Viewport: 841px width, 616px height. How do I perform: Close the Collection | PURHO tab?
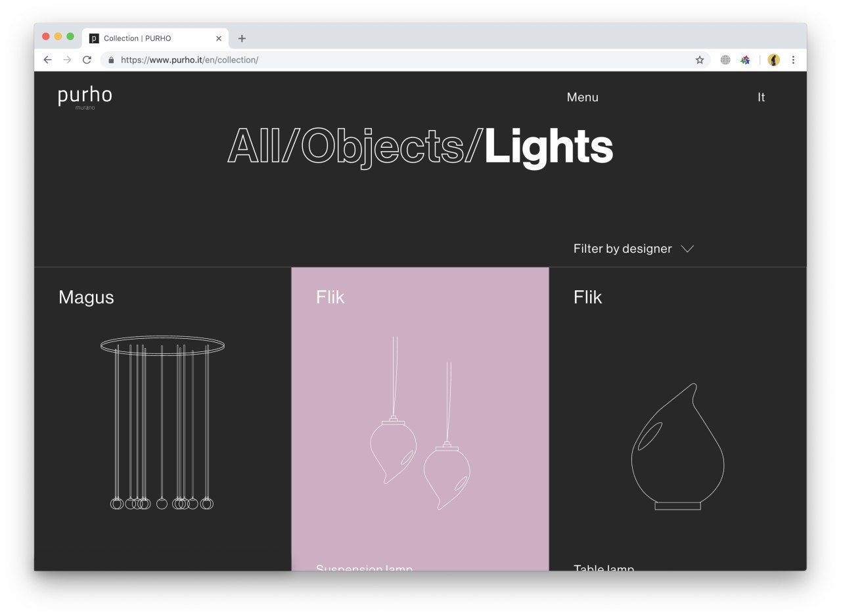tap(219, 38)
